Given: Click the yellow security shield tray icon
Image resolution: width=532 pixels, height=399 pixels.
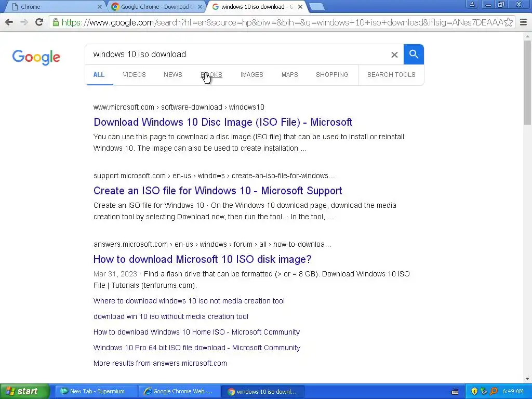Looking at the screenshot, I should tap(474, 391).
